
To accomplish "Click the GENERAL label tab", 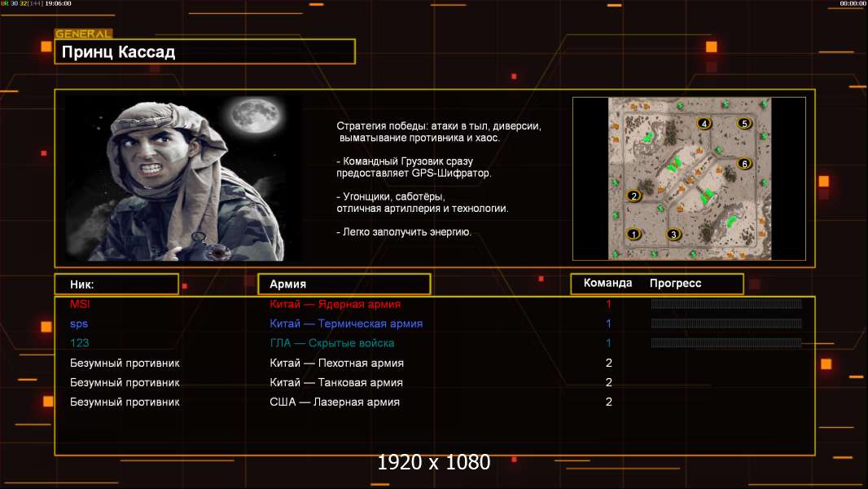I will pyautogui.click(x=83, y=34).
